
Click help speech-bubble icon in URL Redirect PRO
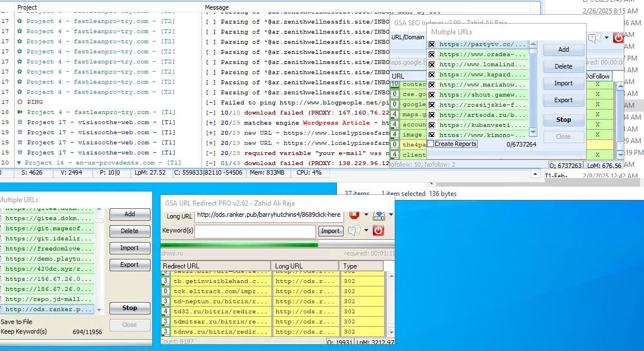[x=354, y=231]
